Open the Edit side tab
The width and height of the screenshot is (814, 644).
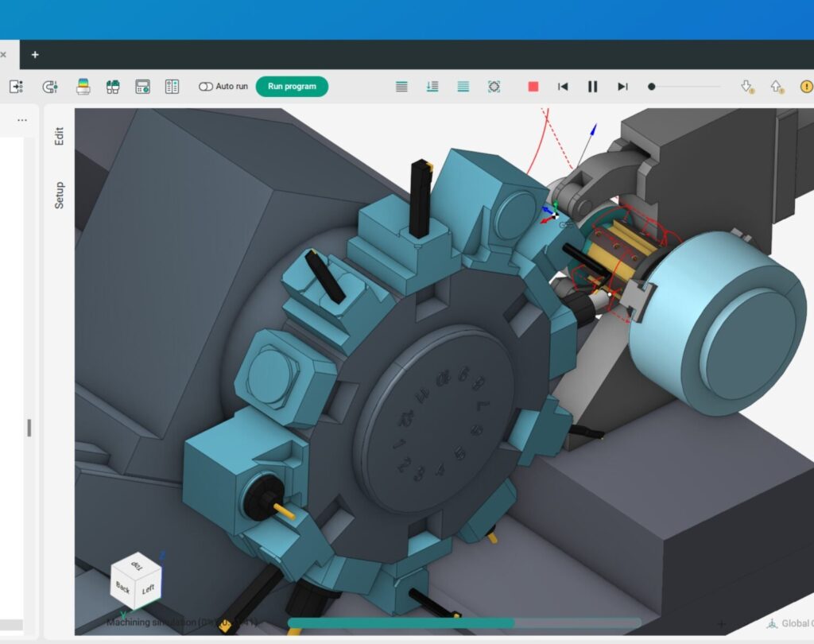[59, 136]
